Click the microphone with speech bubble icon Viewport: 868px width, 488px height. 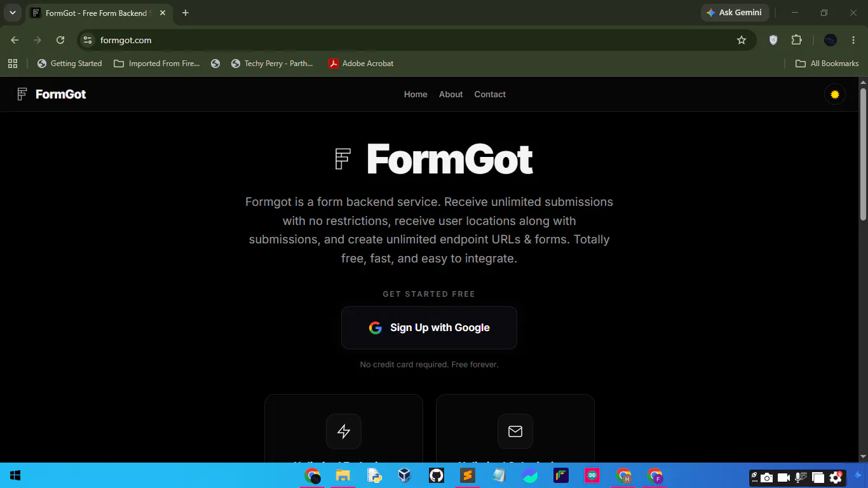point(801,477)
